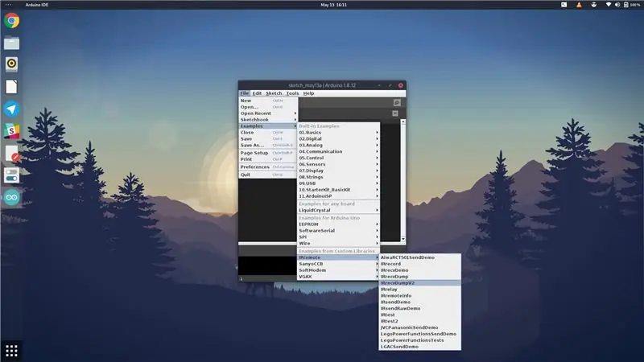Open Preferences from File menu

(x=268, y=167)
